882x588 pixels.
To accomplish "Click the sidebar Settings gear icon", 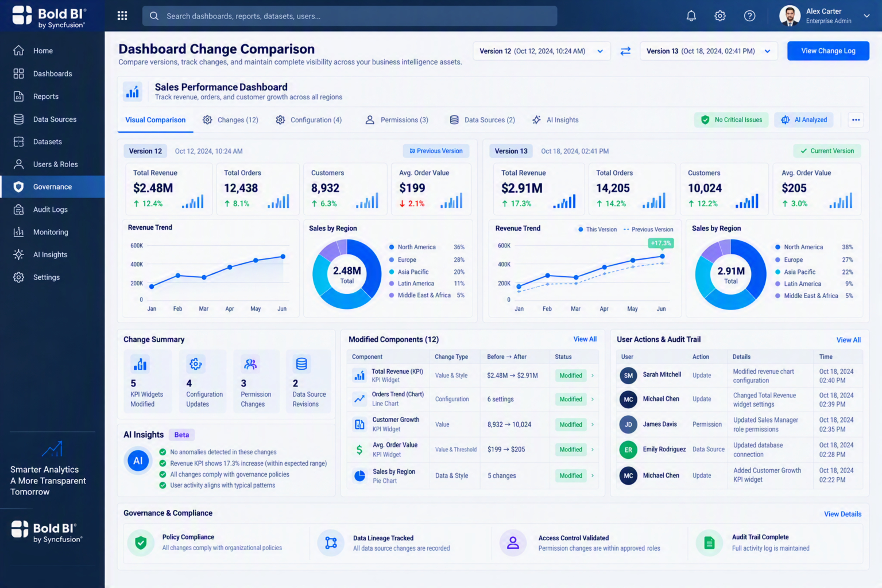I will tap(18, 277).
